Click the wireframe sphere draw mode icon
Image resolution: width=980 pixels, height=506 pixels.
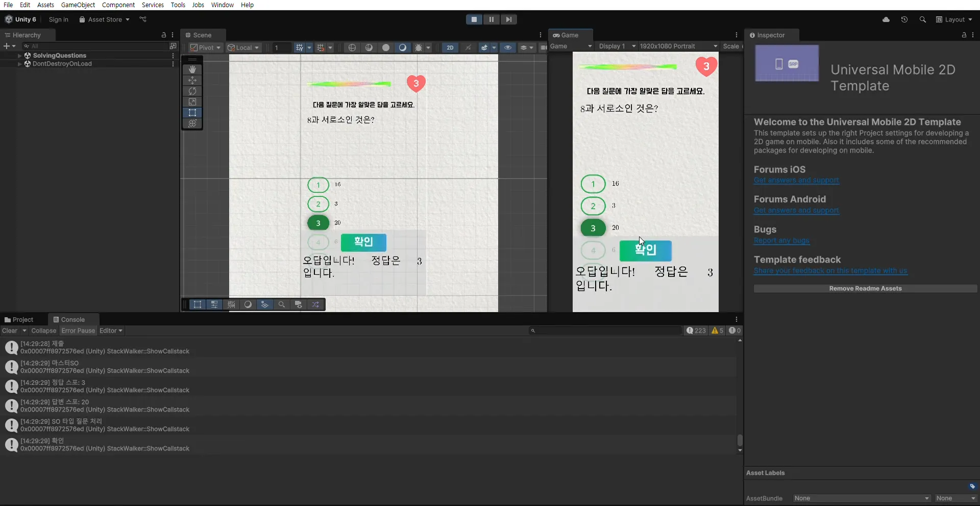coord(352,47)
